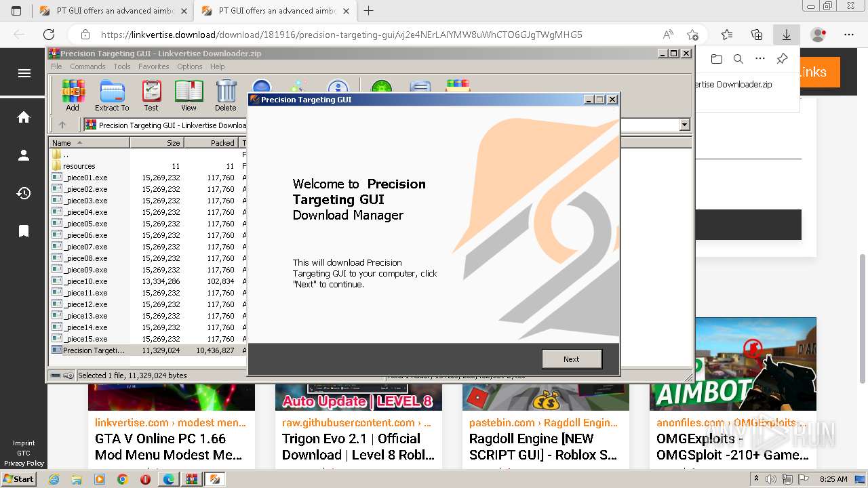Open the Favorites menu in WinRAR
Viewport: 868px width, 488px height.
[x=154, y=66]
